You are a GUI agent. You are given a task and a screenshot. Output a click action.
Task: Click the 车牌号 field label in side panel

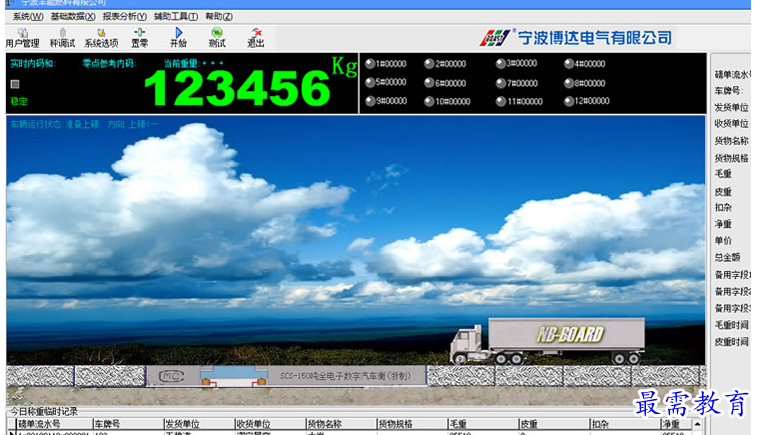click(x=728, y=91)
